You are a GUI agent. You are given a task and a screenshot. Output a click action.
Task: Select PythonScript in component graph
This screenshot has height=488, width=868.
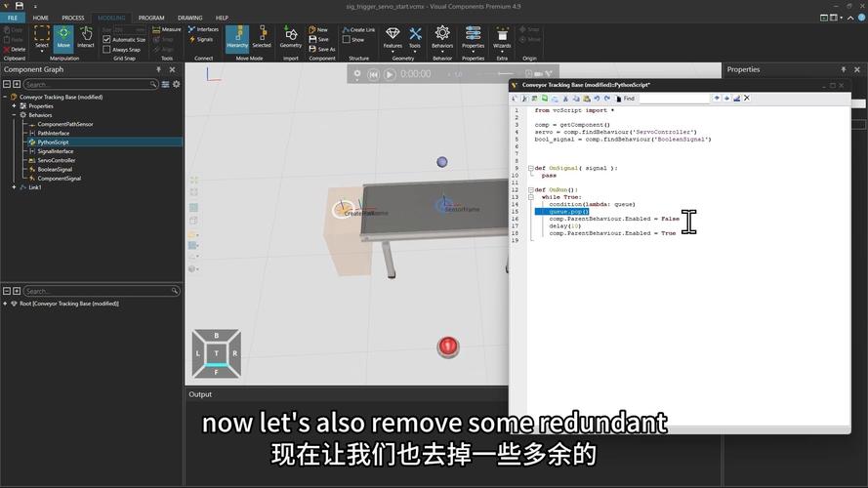point(53,142)
